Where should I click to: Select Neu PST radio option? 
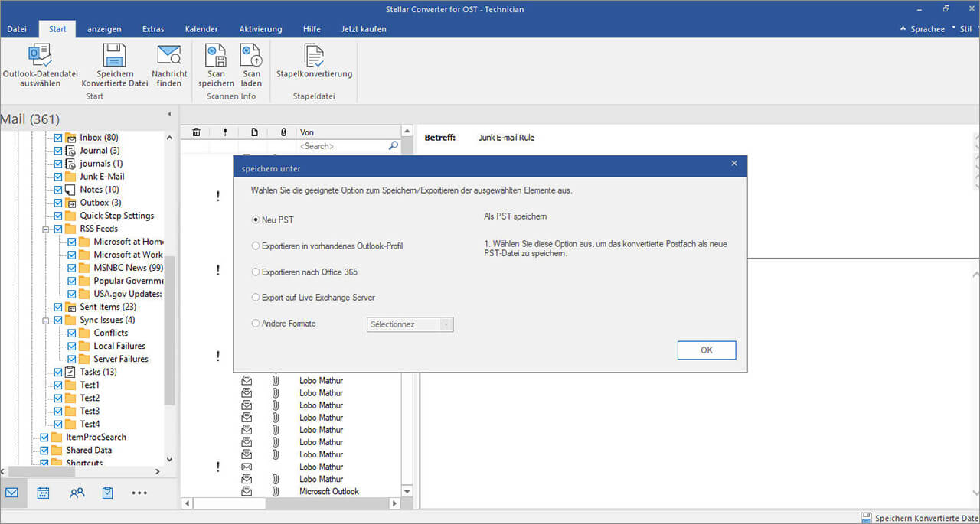click(x=256, y=220)
